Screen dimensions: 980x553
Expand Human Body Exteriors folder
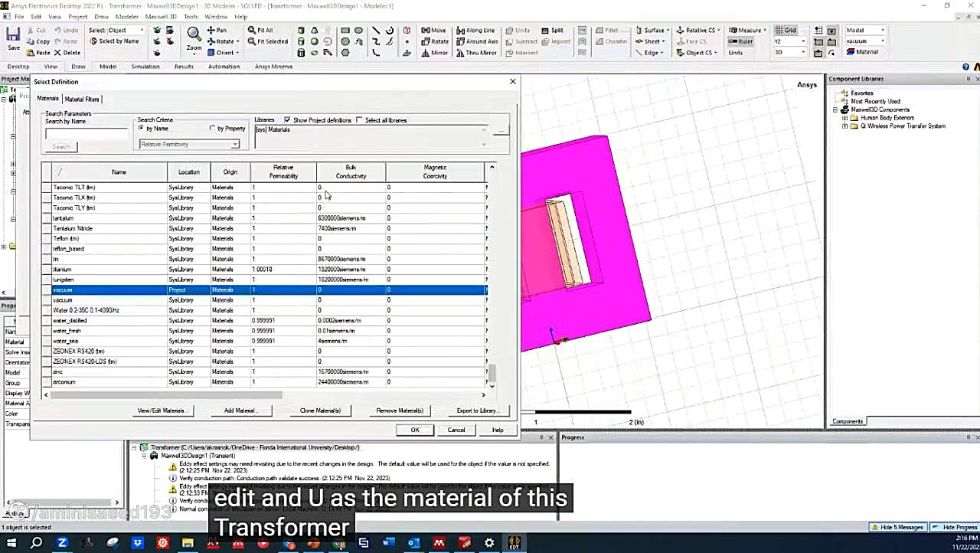pyautogui.click(x=845, y=118)
